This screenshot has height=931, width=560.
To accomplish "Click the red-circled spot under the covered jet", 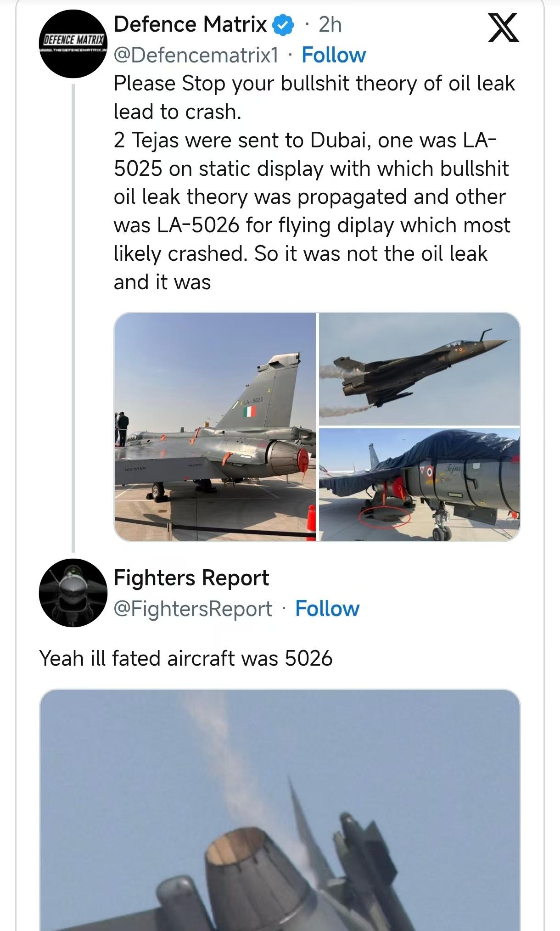I will (385, 516).
